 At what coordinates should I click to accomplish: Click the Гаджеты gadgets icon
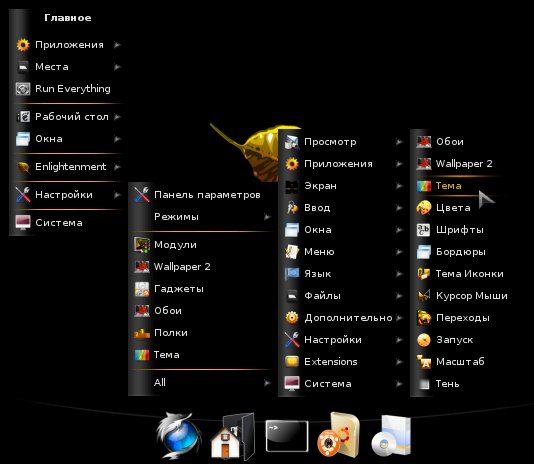pos(142,289)
